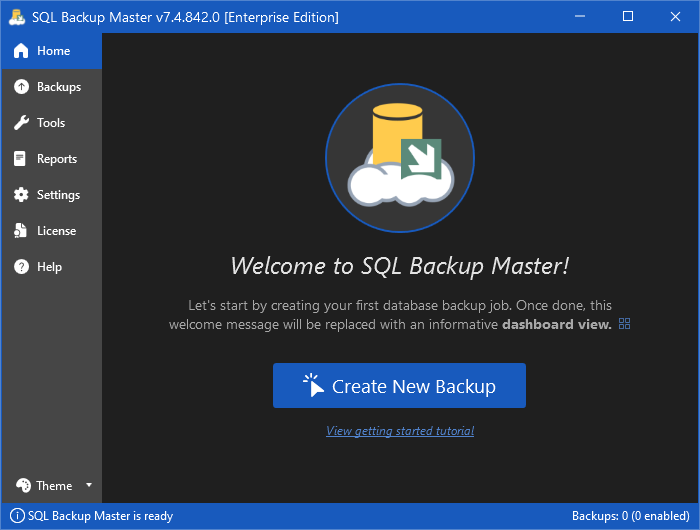Click the Settings gear icon
This screenshot has height=530, width=700.
tap(21, 195)
